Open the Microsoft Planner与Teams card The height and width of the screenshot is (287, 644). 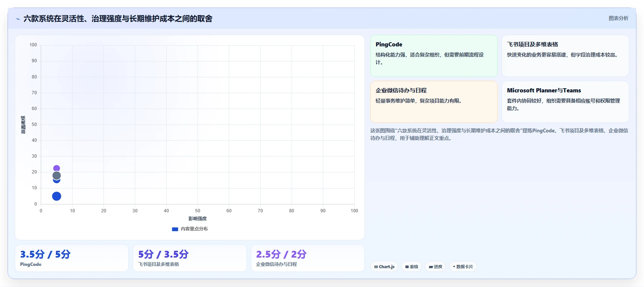565,102
